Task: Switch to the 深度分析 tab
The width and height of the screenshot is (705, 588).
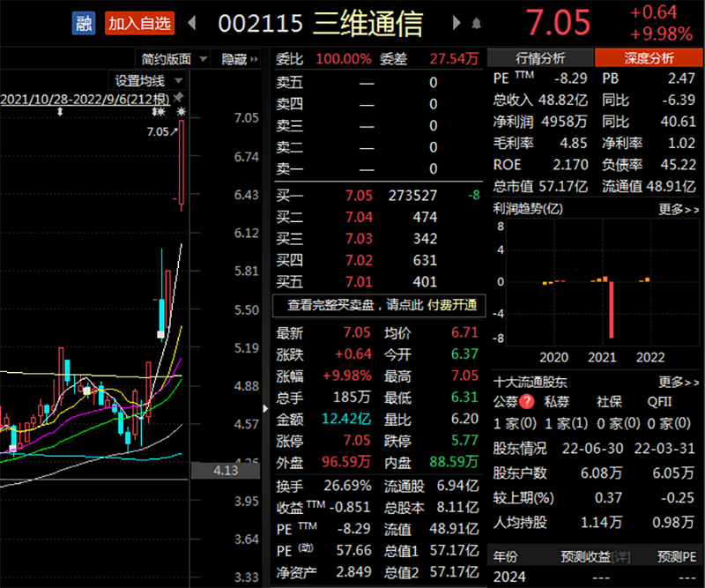Action: 649,58
